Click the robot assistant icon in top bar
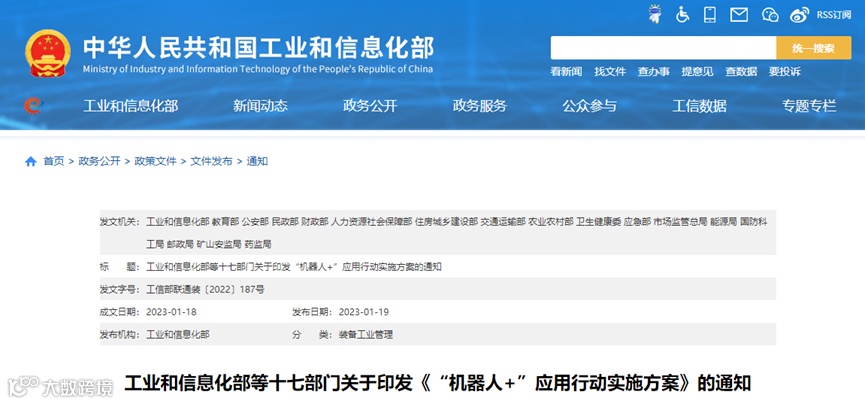The height and width of the screenshot is (404, 865). click(655, 14)
